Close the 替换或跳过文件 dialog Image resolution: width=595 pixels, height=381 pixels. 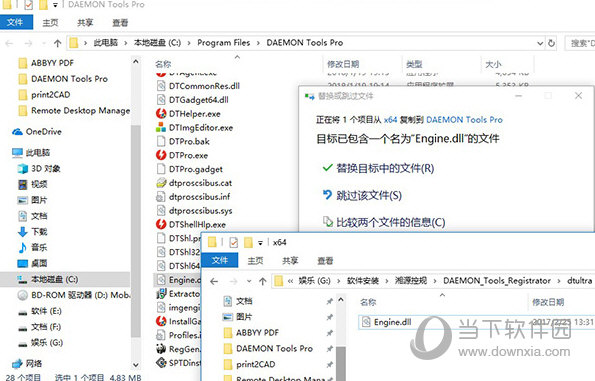pyautogui.click(x=578, y=96)
